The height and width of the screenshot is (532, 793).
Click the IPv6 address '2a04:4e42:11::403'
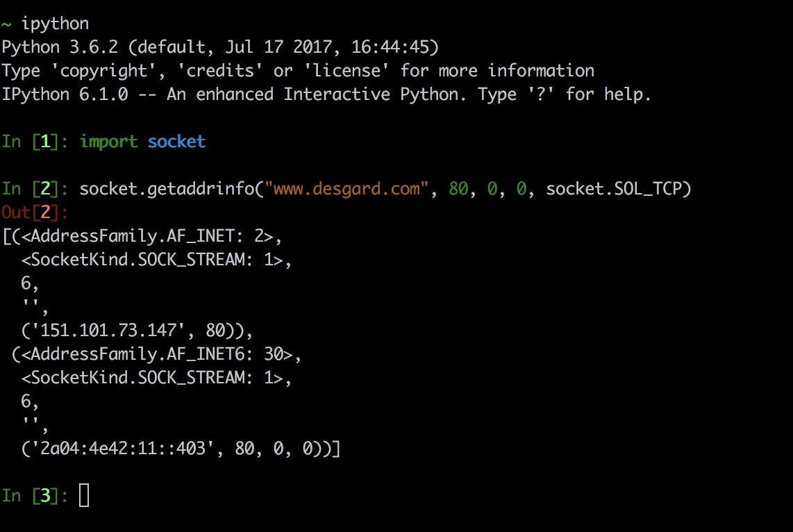[122, 449]
